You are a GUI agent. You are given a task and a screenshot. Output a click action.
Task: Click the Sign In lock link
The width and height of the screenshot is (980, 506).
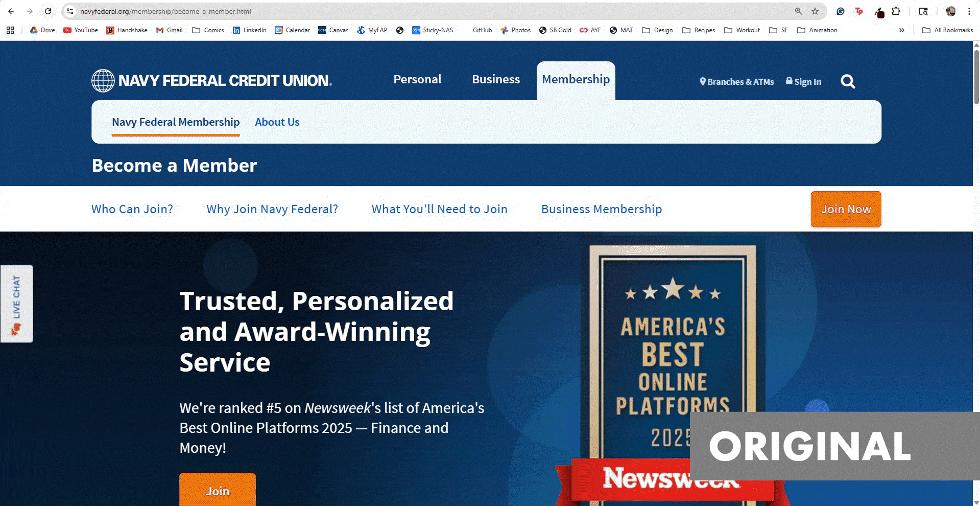(x=803, y=82)
